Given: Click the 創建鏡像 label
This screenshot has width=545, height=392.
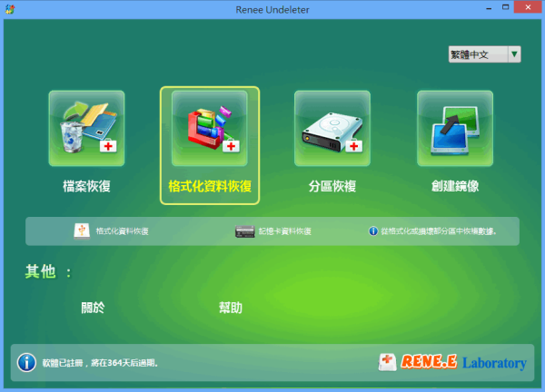Looking at the screenshot, I should [455, 186].
